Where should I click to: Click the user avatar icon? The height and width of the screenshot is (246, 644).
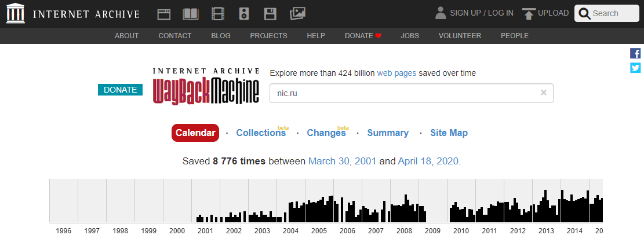441,13
